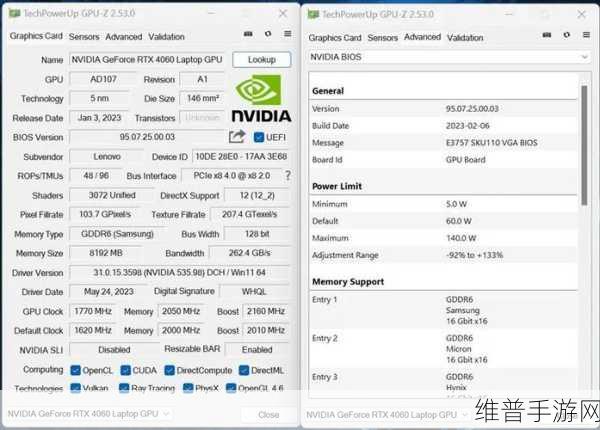Click the Minimum power limit value 5.0 W

point(457,204)
